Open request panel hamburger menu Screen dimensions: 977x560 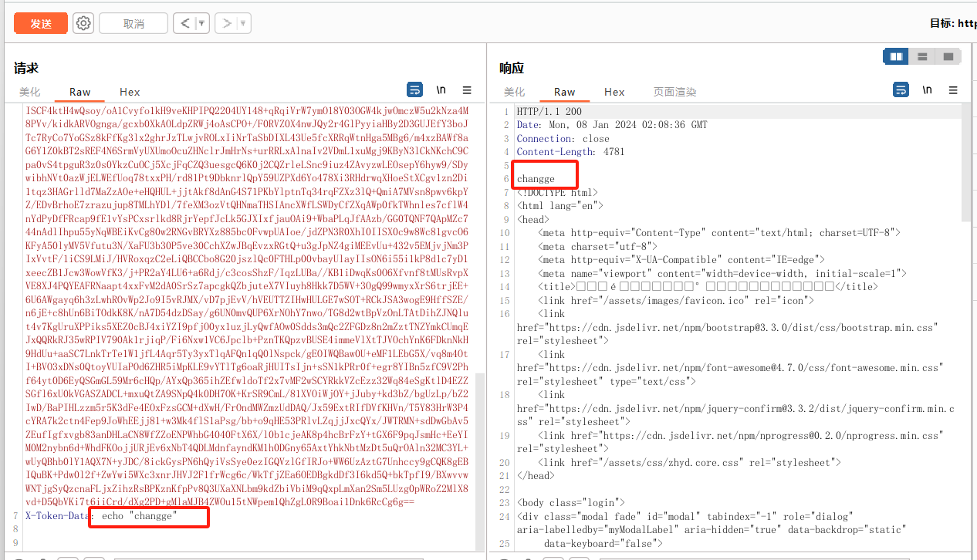pyautogui.click(x=467, y=89)
